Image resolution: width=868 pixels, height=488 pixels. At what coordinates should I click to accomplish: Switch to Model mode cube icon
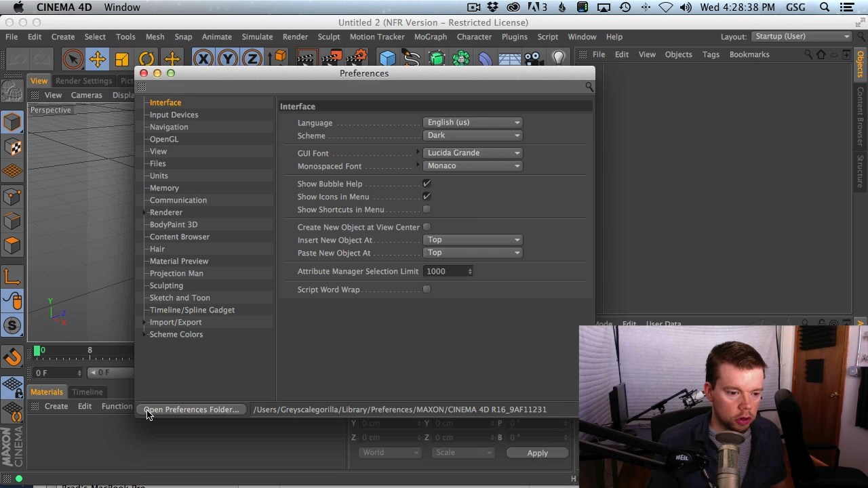coord(12,122)
